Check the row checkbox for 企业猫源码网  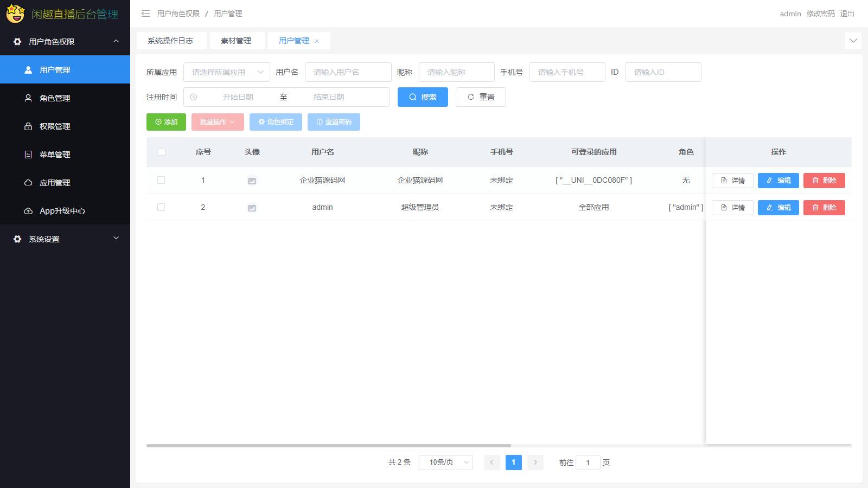pyautogui.click(x=161, y=180)
